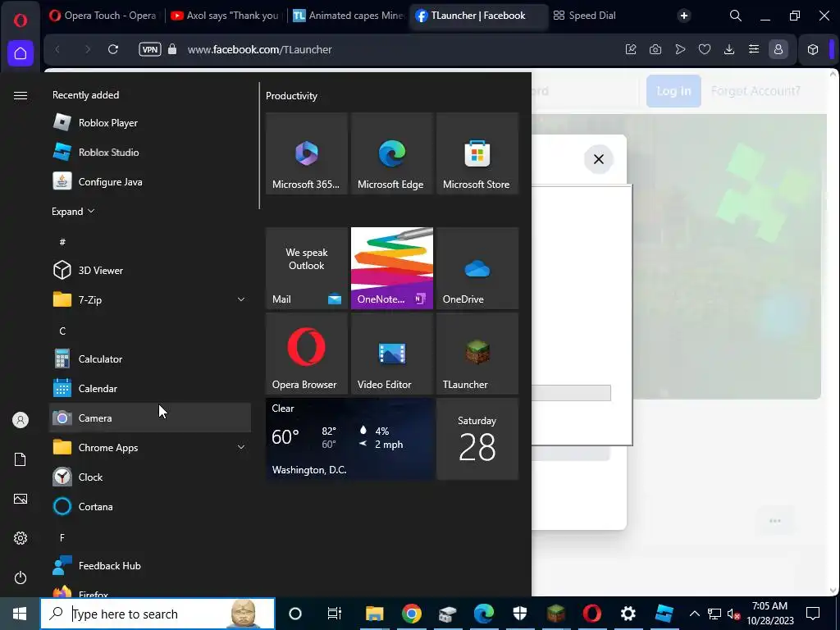Open the Power options in Start sidebar
The width and height of the screenshot is (840, 630).
21,577
